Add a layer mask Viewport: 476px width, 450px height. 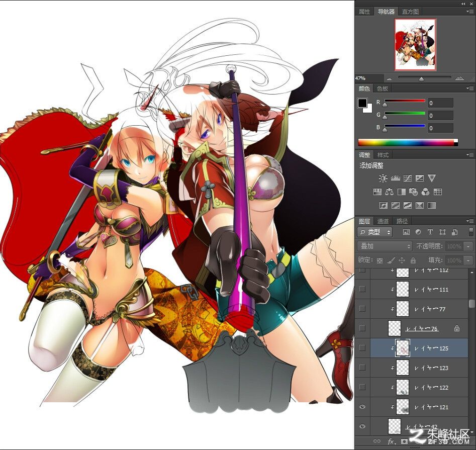click(404, 441)
